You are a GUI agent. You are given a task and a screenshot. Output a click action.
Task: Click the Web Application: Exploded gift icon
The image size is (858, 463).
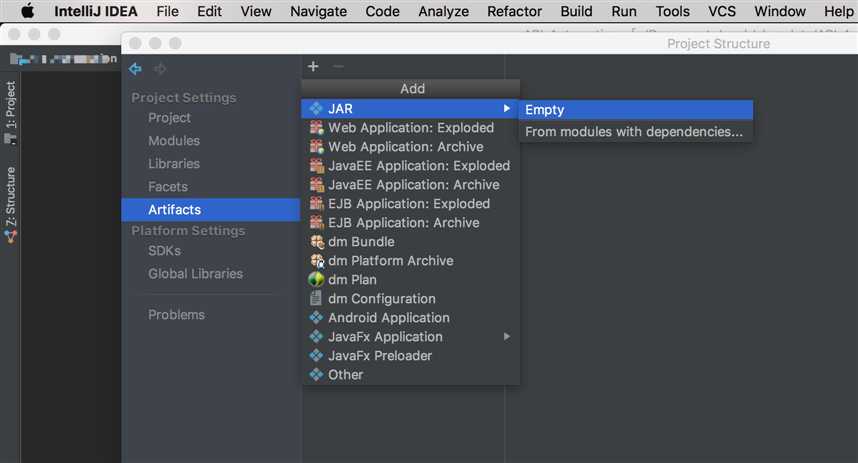pos(317,128)
